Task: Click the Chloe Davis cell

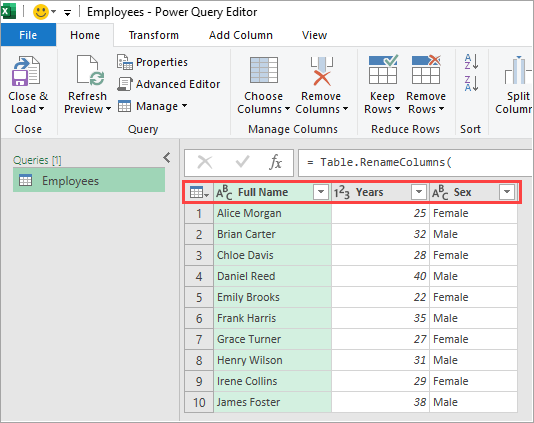Action: [x=272, y=255]
